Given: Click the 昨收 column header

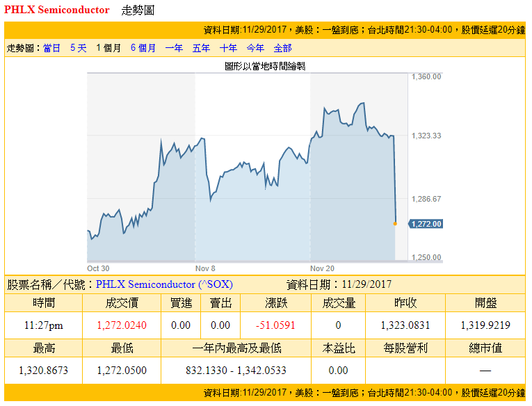Looking at the screenshot, I should coord(405,303).
